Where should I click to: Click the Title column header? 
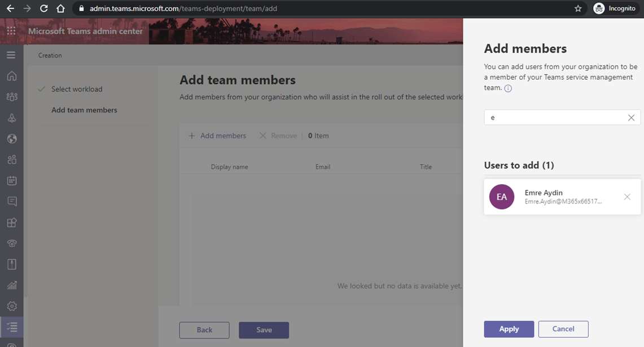click(426, 167)
